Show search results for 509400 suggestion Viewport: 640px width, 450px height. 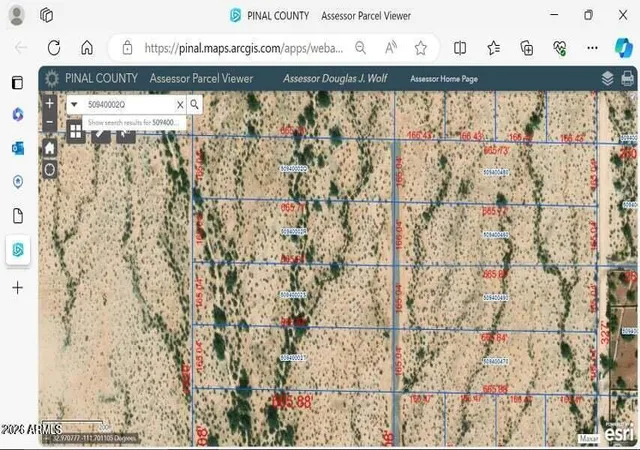click(x=133, y=122)
